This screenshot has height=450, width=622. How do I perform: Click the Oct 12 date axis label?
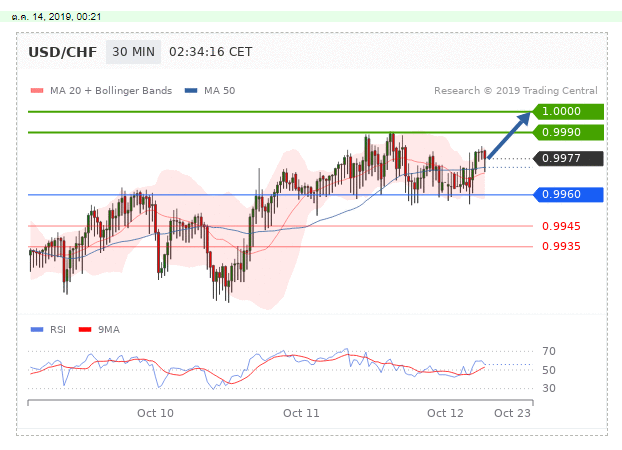pos(445,413)
